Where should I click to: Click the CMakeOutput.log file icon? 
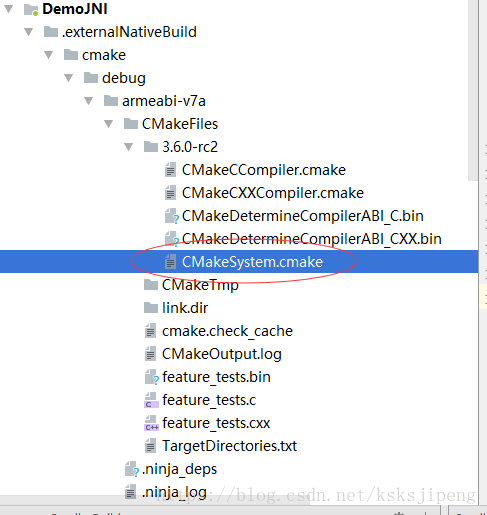point(150,354)
